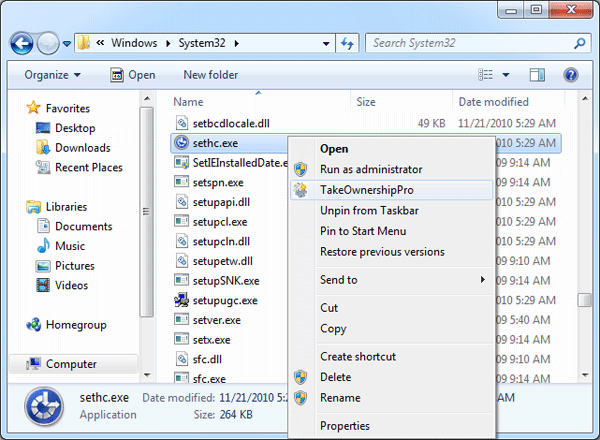Image resolution: width=600 pixels, height=440 pixels.
Task: Click the New folder toolbar button
Action: pos(210,75)
